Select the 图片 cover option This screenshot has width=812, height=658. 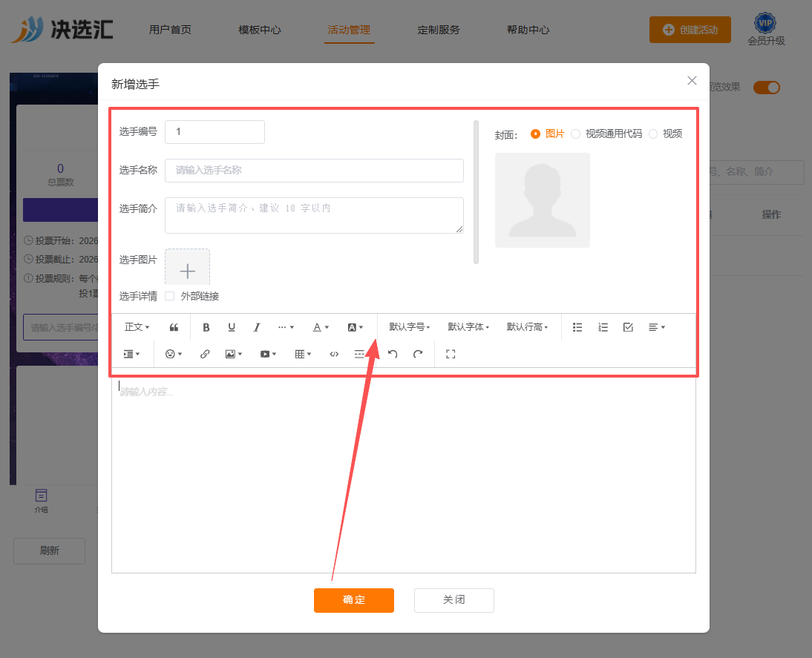coord(547,134)
